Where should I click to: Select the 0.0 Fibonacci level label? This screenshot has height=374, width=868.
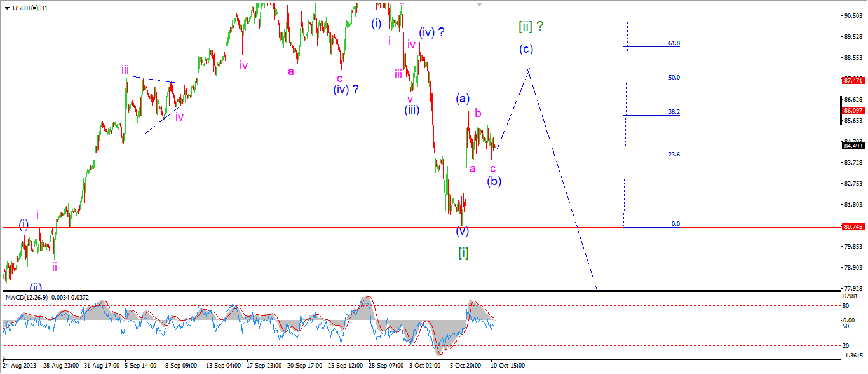675,224
